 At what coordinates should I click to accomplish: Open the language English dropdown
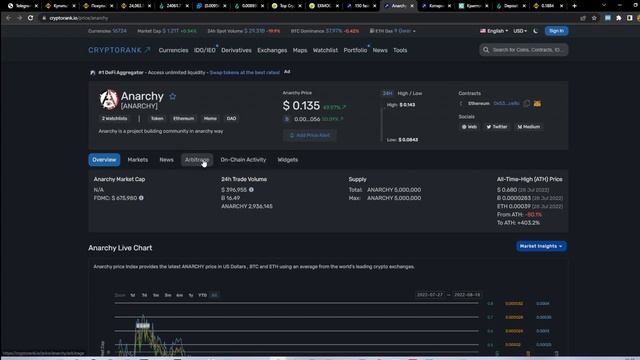tap(494, 31)
